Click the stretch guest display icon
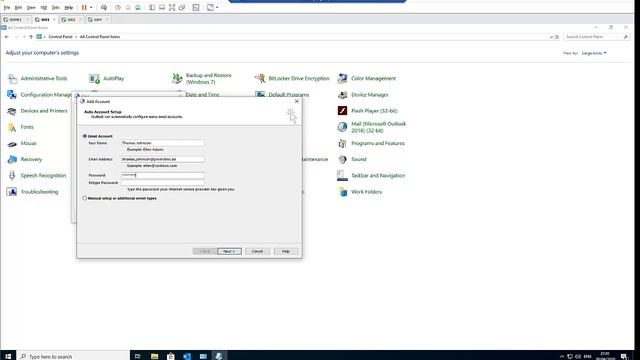 click(x=210, y=7)
